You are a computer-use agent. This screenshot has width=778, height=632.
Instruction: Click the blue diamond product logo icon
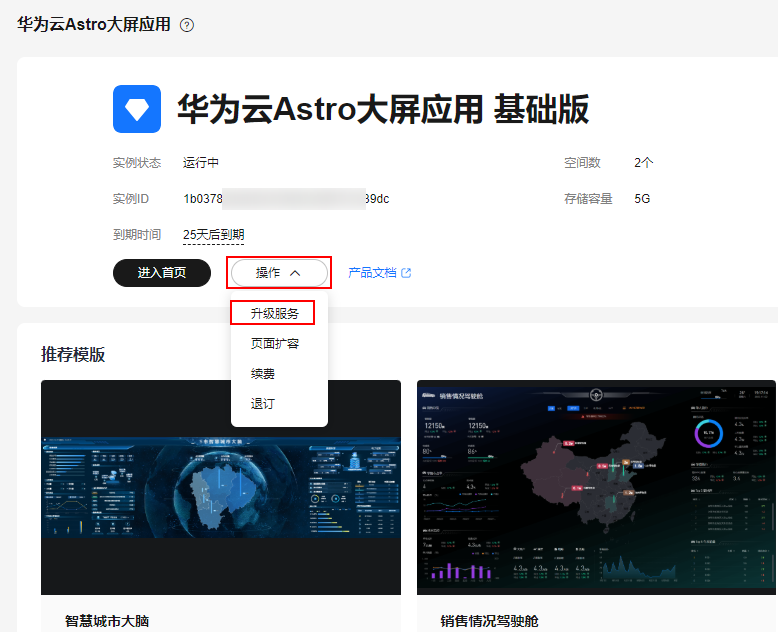pos(137,109)
